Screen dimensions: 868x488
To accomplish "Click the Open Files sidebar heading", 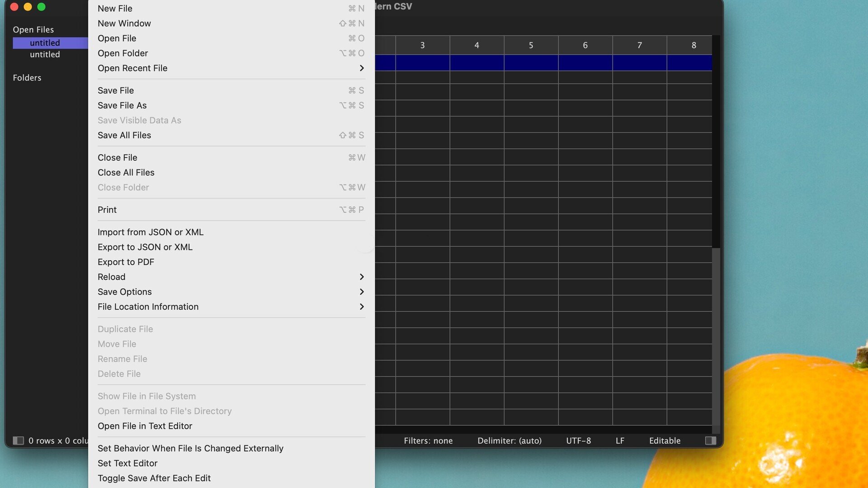I will [x=33, y=29].
